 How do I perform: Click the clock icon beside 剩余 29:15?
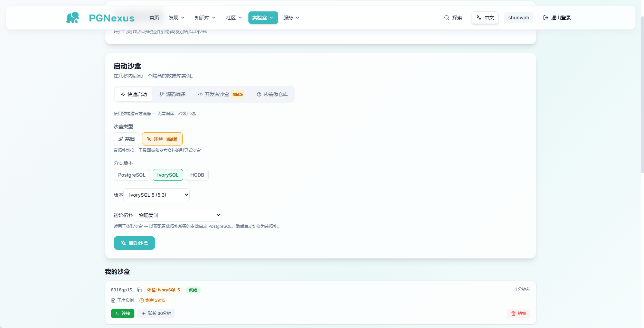(x=142, y=300)
